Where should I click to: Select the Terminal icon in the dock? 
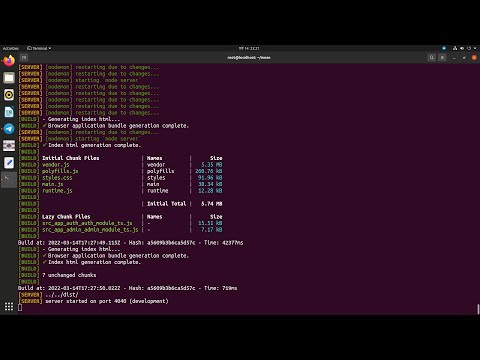click(9, 180)
